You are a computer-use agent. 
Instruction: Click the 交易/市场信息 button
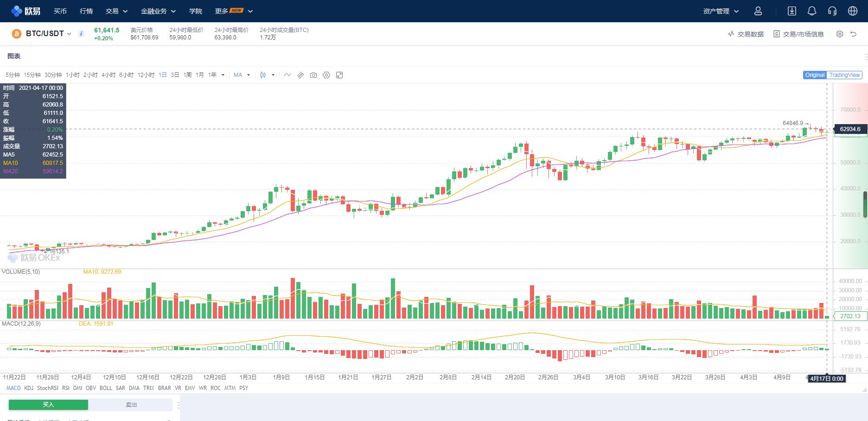(798, 34)
